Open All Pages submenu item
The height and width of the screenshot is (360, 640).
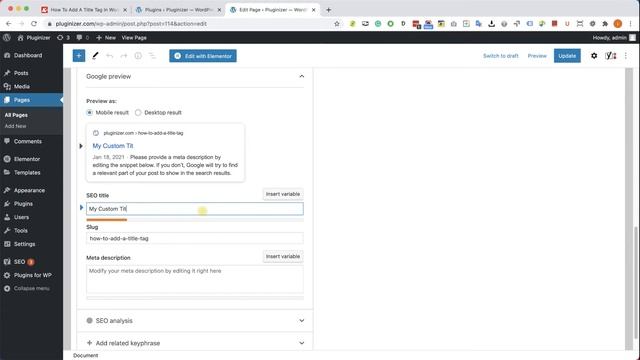(16, 115)
